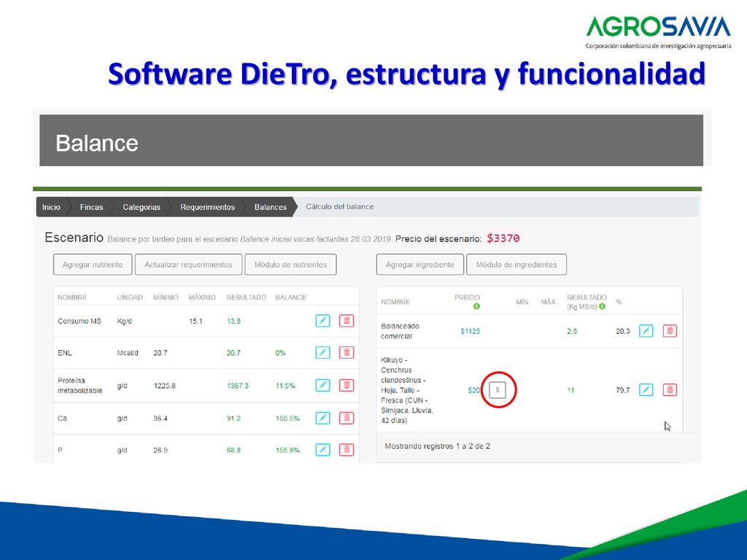747x560 pixels.
Task: Delete the ENL nutrient row
Action: point(347,352)
